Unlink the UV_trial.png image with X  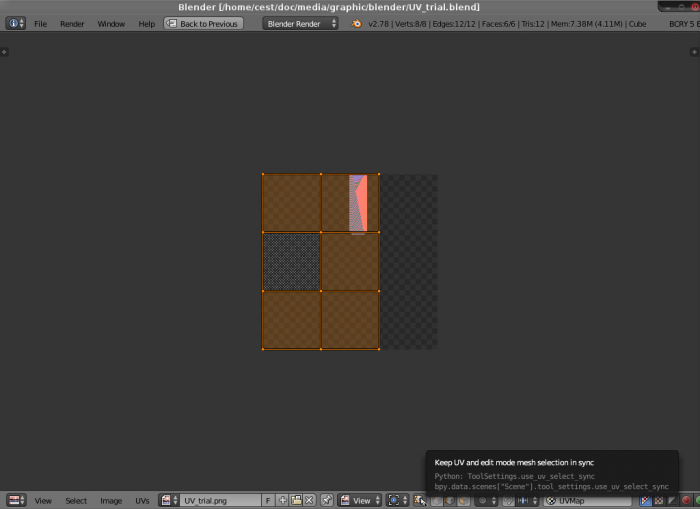click(x=309, y=500)
